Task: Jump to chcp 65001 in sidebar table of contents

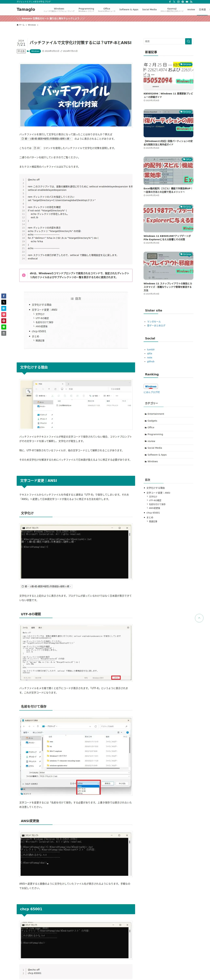Action: [153, 513]
